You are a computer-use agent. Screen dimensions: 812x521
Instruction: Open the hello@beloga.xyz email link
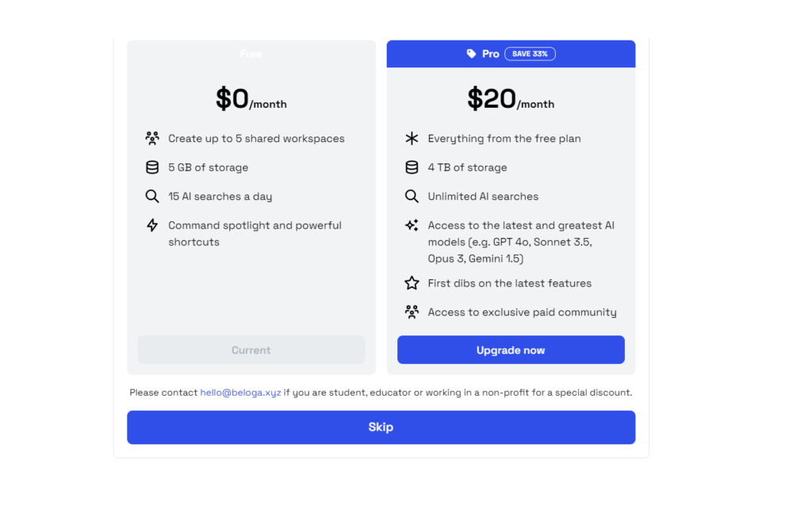pos(240,393)
